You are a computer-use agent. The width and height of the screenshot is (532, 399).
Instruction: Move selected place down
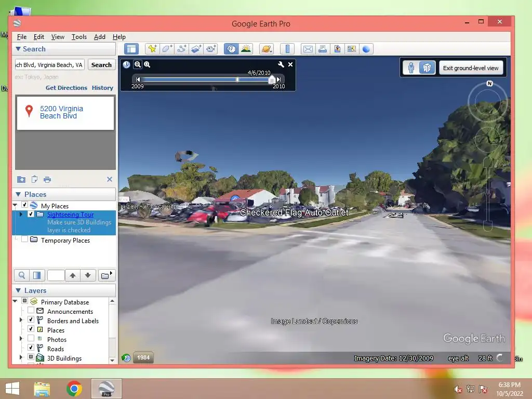coord(88,275)
